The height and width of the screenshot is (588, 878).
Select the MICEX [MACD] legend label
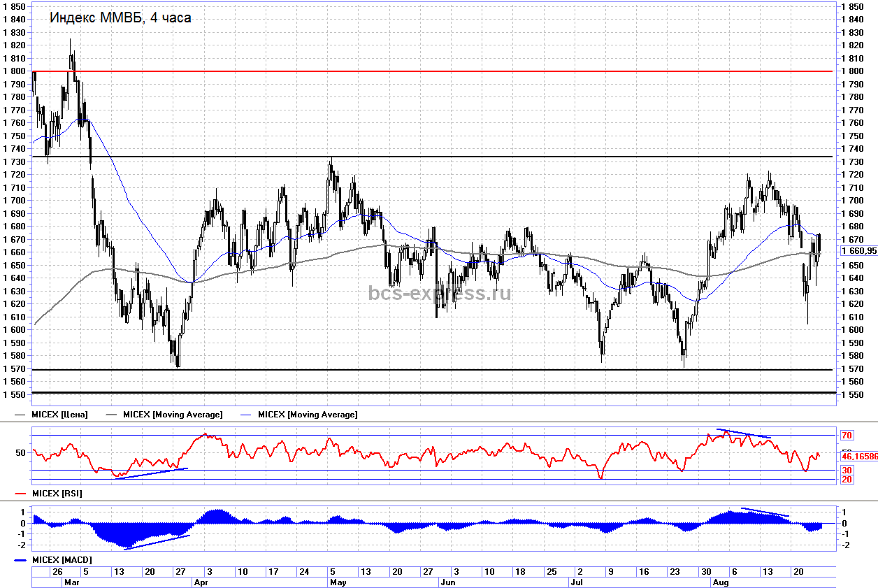tap(62, 560)
